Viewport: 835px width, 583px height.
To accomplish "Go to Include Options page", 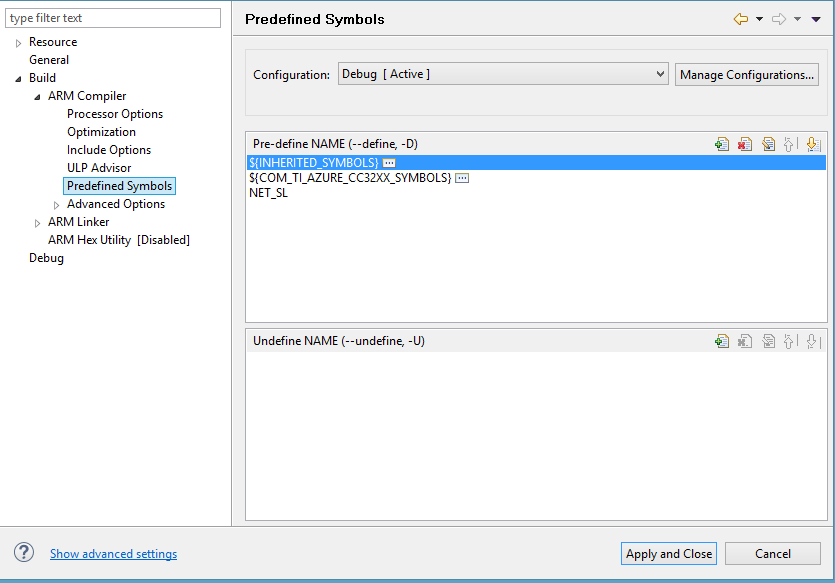I will (109, 150).
